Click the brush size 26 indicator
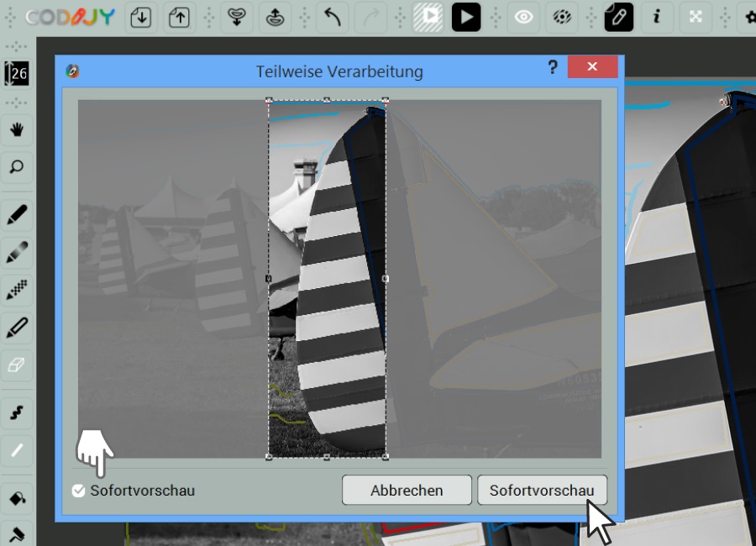 (18, 74)
